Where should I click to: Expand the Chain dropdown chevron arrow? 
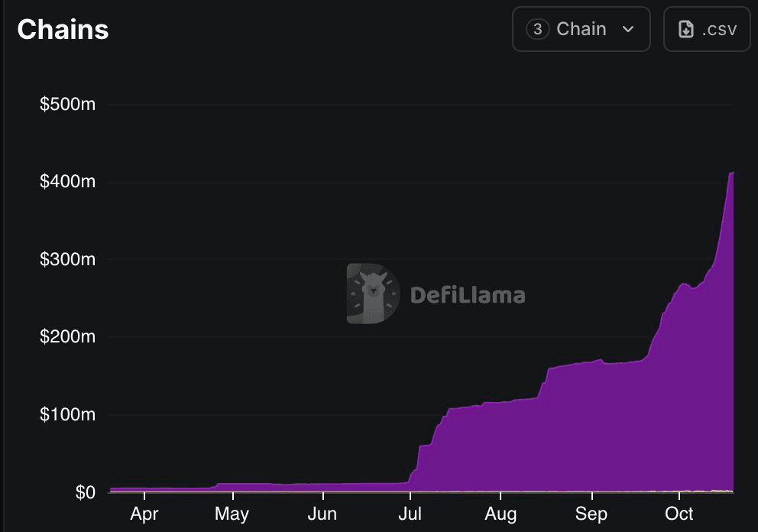pos(628,30)
